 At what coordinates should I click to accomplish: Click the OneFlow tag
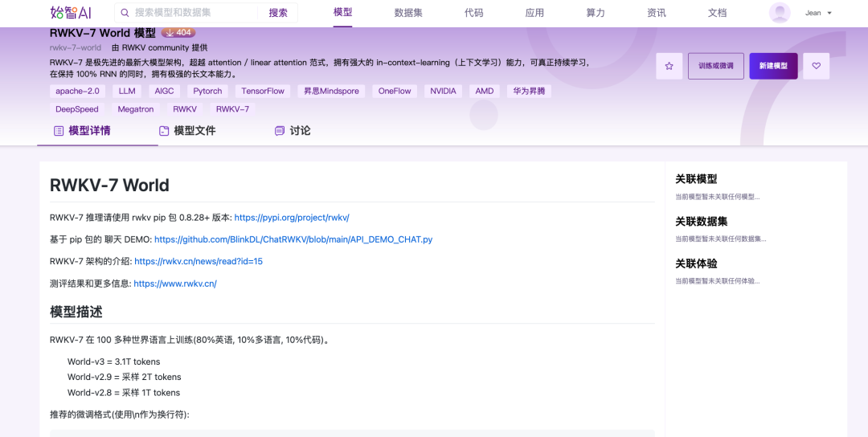pyautogui.click(x=395, y=92)
